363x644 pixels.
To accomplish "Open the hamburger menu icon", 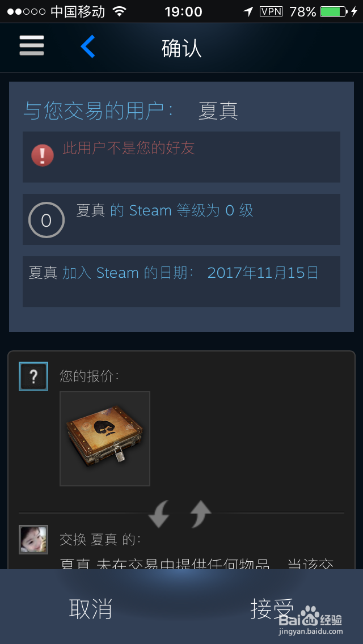I will pyautogui.click(x=32, y=45).
